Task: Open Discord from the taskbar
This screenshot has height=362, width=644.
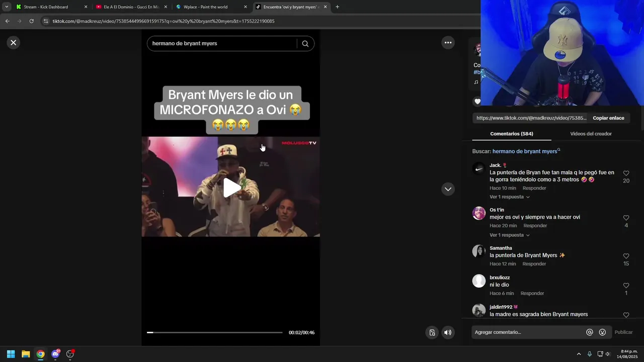Action: click(x=55, y=354)
